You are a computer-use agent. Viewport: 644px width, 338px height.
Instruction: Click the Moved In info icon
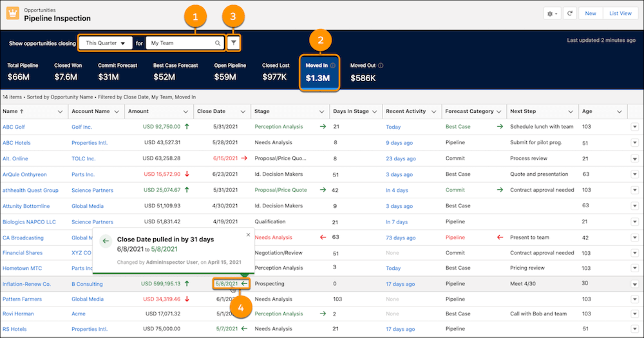(332, 66)
